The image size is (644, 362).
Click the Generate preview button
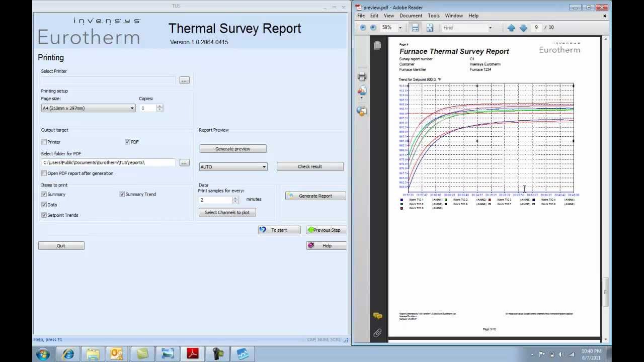[x=233, y=149]
